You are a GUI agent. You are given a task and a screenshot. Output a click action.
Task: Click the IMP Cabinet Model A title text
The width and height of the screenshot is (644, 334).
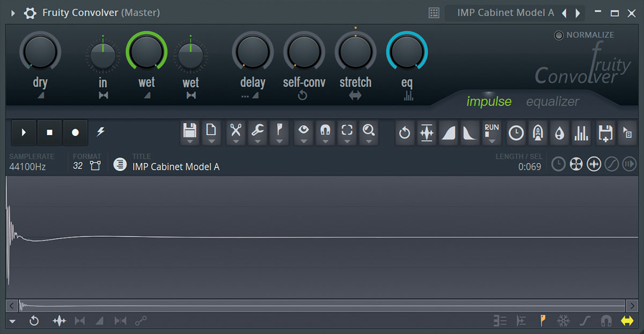tap(176, 166)
